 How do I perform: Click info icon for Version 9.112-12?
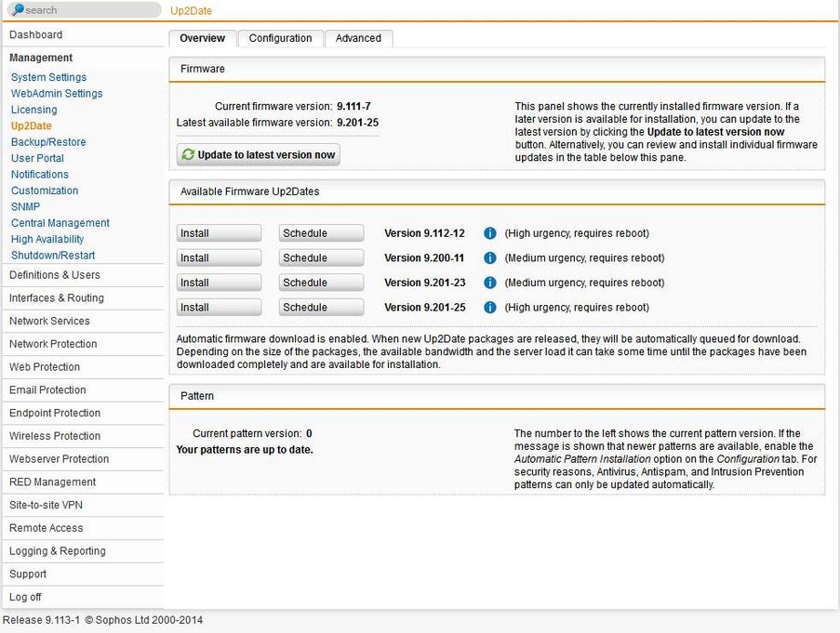point(489,233)
